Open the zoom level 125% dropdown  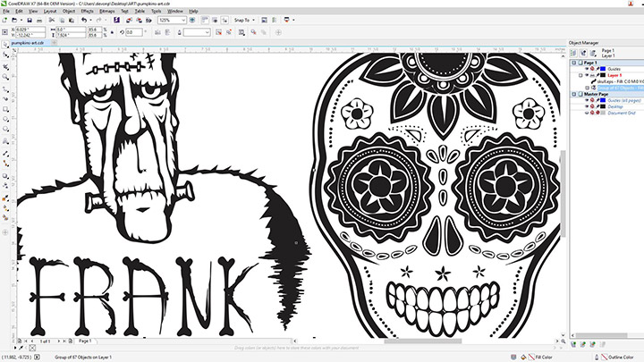[183, 20]
